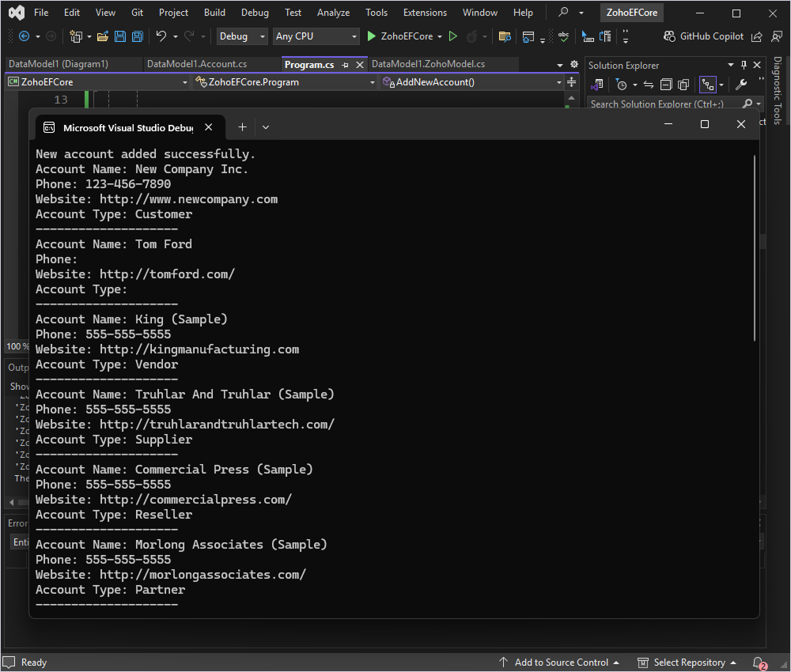Click Add to Source Control
791x672 pixels.
click(x=562, y=662)
